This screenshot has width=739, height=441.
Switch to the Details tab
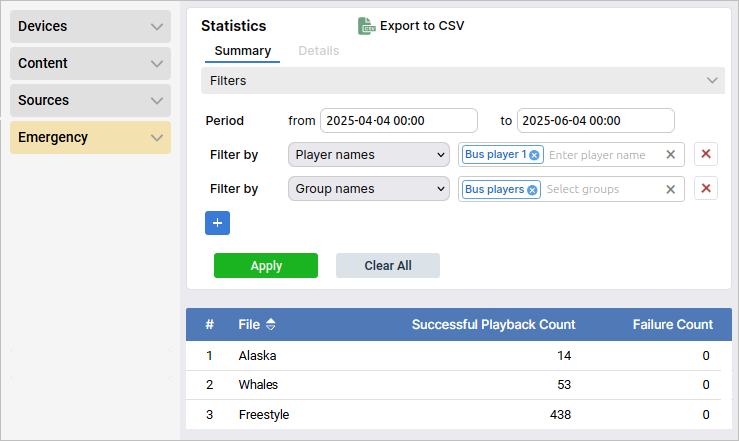click(x=318, y=51)
